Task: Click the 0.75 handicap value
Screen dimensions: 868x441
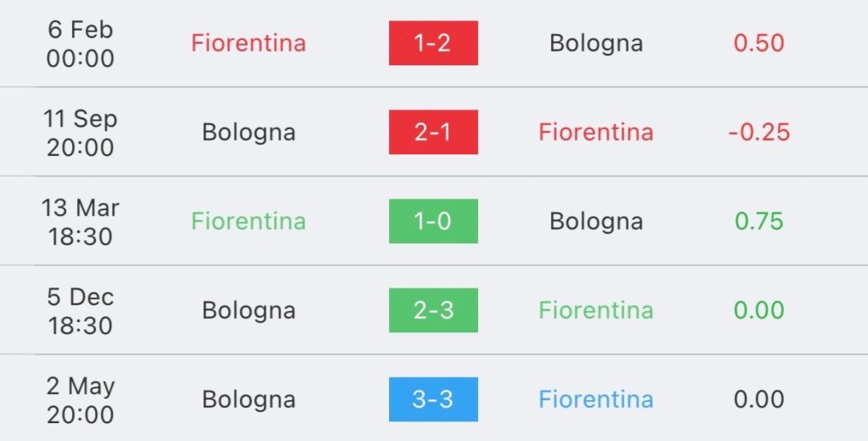Action: (x=759, y=221)
